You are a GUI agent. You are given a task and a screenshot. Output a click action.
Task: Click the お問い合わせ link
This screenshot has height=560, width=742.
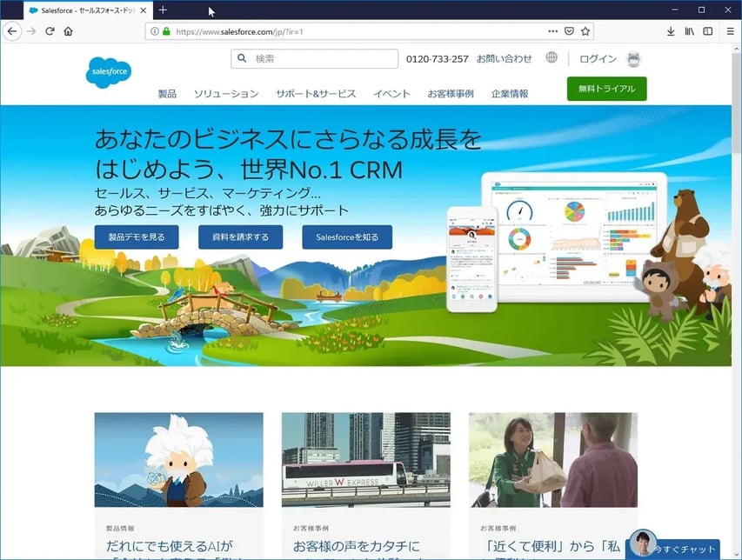click(504, 58)
